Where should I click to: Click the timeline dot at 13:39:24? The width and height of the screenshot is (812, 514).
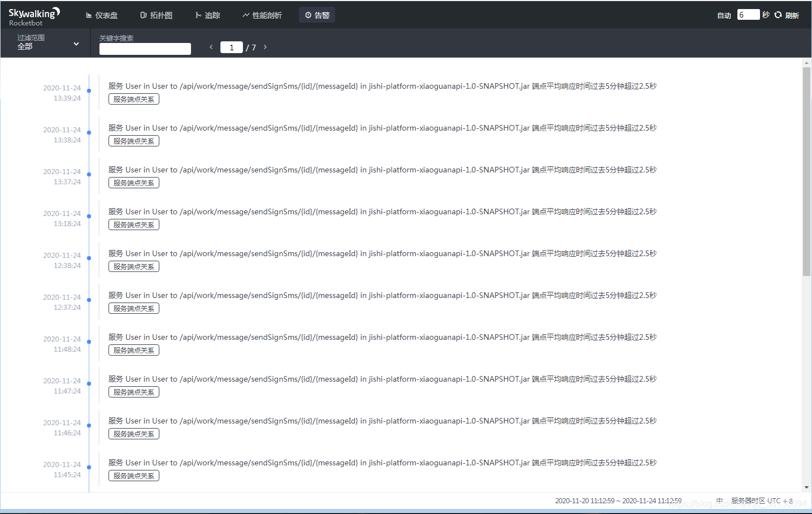coord(89,90)
